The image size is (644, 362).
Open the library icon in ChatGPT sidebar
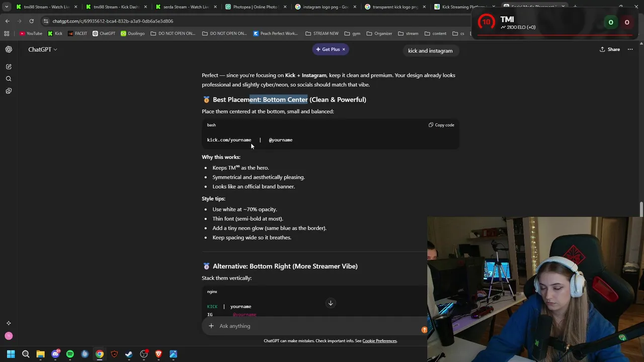point(9,91)
